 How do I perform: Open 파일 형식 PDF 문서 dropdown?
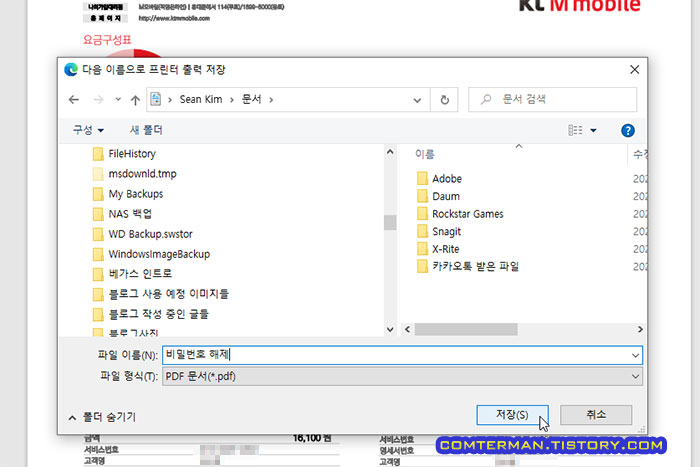(x=402, y=376)
